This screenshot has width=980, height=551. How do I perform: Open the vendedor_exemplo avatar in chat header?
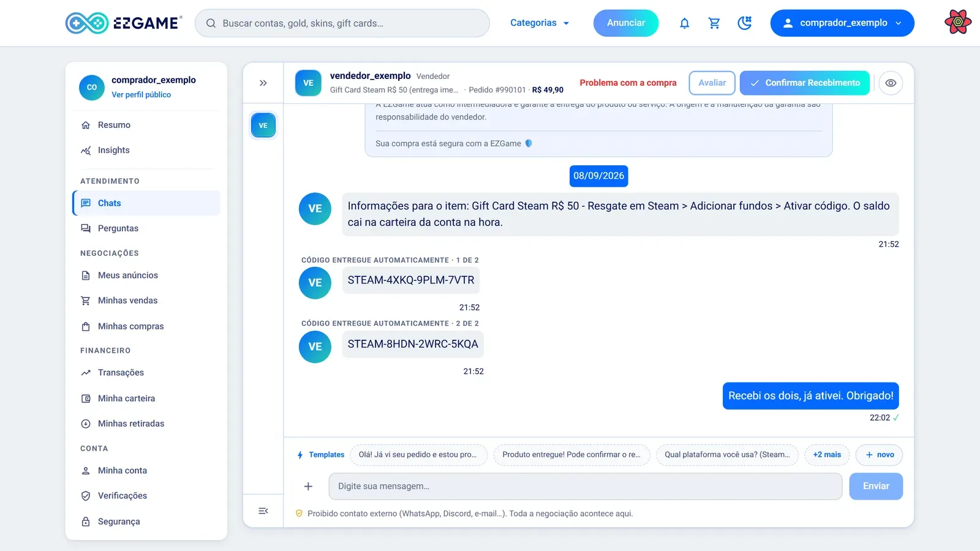[x=308, y=83]
